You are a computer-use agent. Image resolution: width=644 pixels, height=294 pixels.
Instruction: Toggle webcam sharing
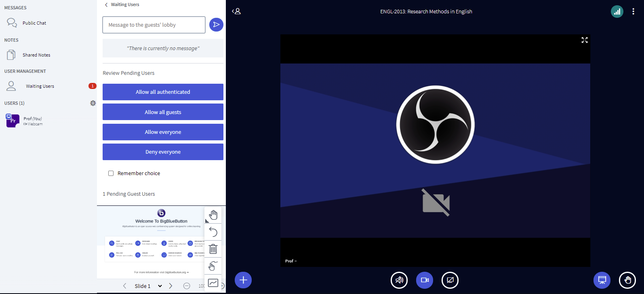[x=425, y=280]
